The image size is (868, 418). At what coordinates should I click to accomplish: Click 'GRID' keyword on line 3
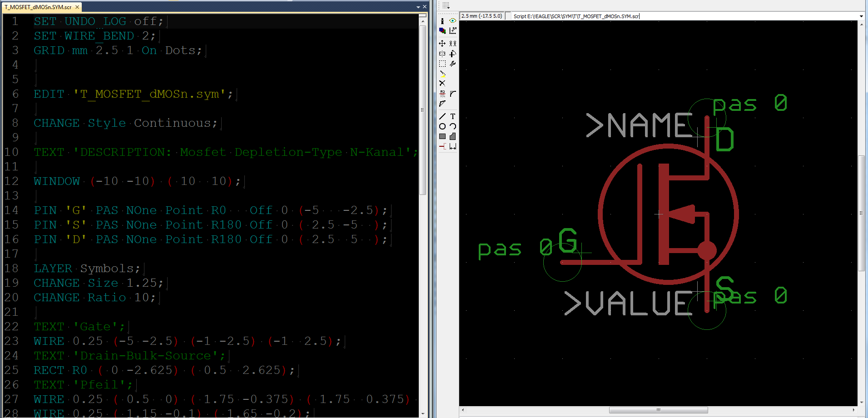(49, 50)
